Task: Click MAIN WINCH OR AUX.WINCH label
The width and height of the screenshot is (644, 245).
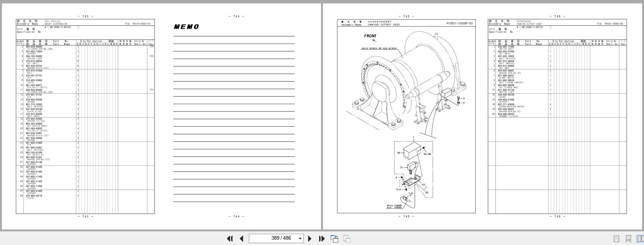Action: click(x=379, y=49)
